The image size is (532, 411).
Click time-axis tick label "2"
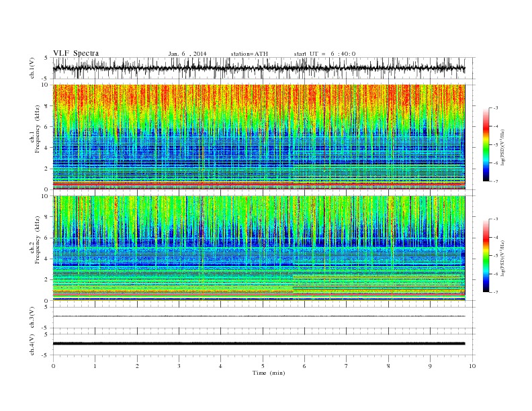click(x=137, y=366)
